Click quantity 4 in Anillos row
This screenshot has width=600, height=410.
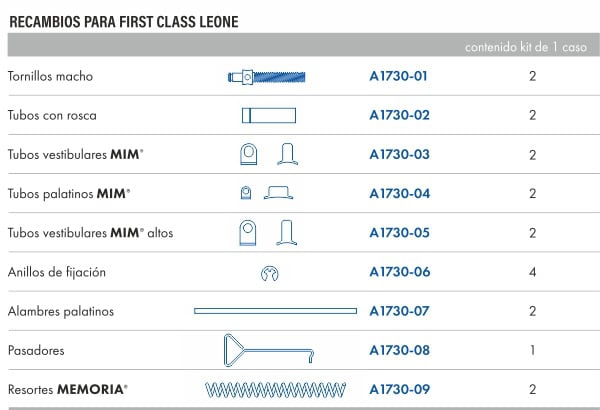click(x=532, y=272)
